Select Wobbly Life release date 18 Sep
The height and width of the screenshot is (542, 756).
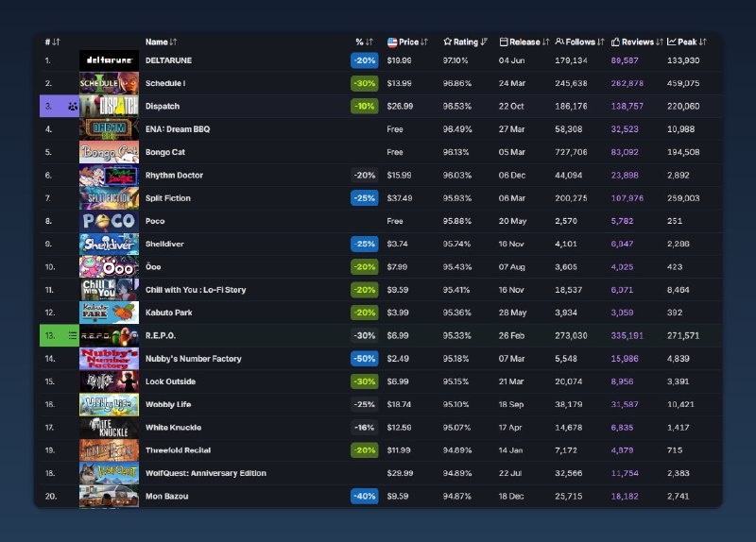click(511, 404)
